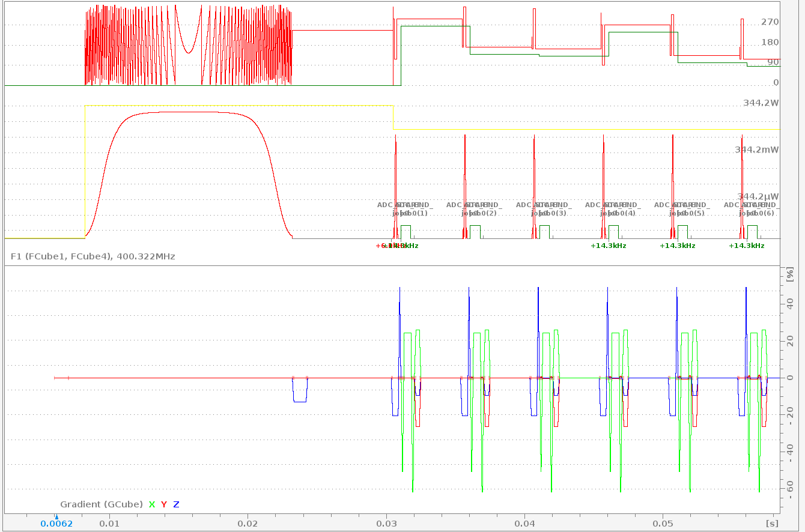The width and height of the screenshot is (805, 532).
Task: Click the 344.2mW power axis label
Action: (x=756, y=150)
